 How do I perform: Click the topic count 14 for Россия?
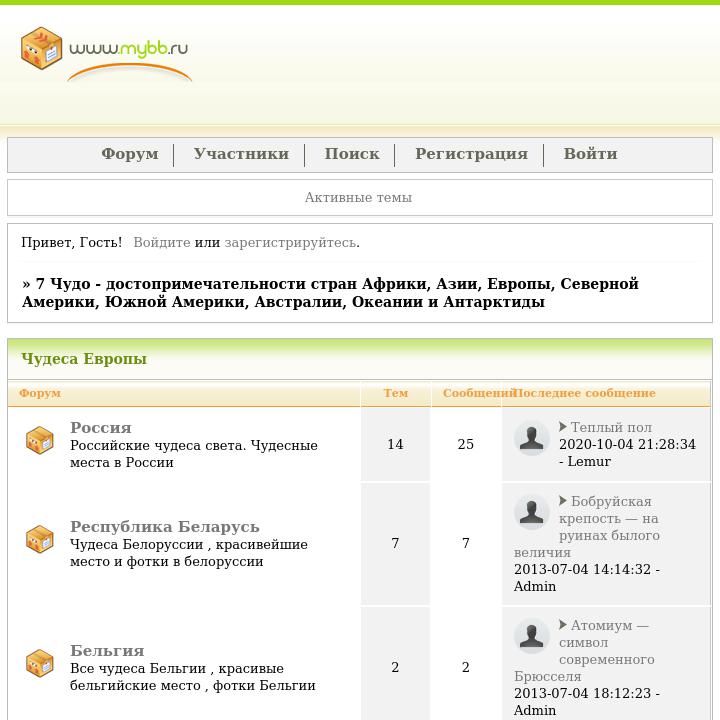point(395,444)
